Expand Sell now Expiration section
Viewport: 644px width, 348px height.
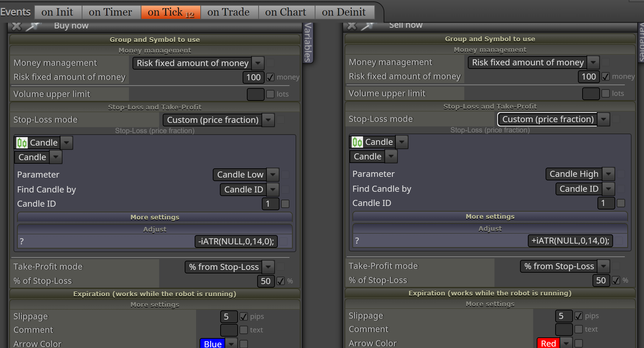coord(490,293)
